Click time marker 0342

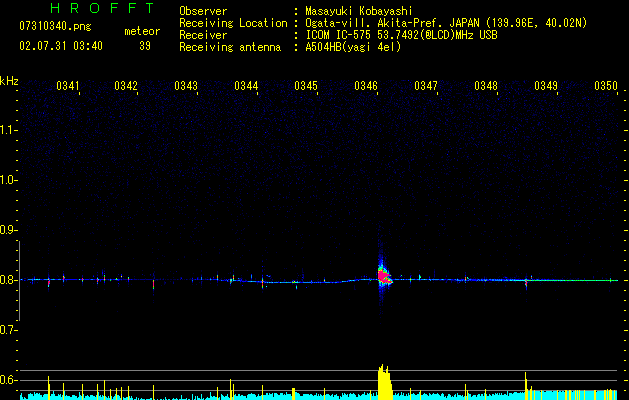(x=126, y=86)
